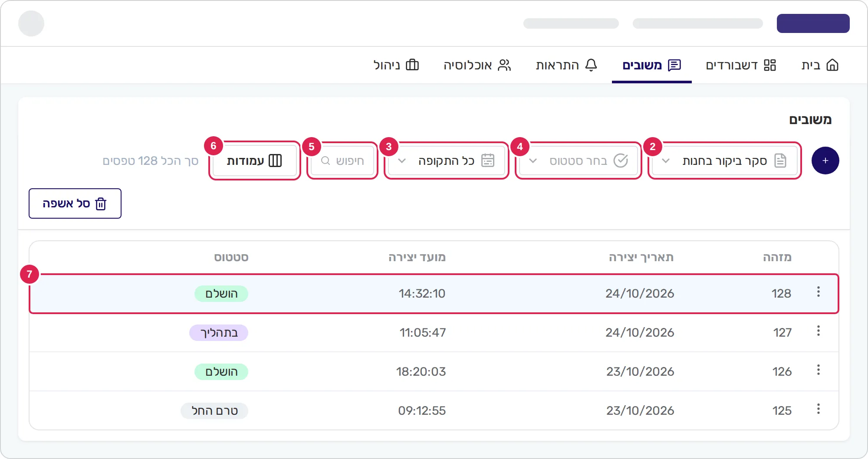Click the טרם החל status badge
The width and height of the screenshot is (868, 459).
[x=214, y=411]
